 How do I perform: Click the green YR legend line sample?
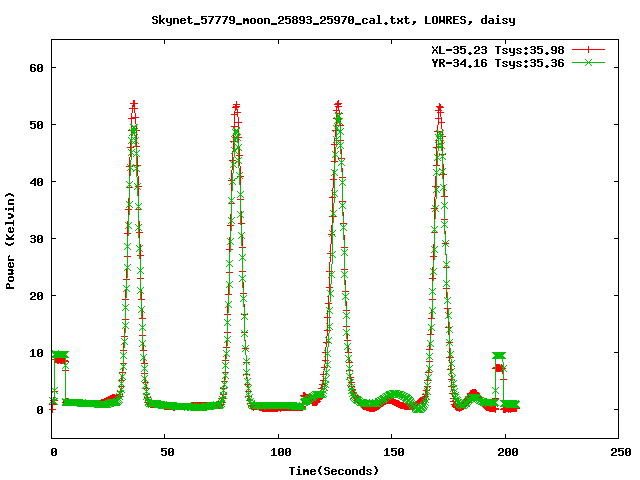(588, 63)
